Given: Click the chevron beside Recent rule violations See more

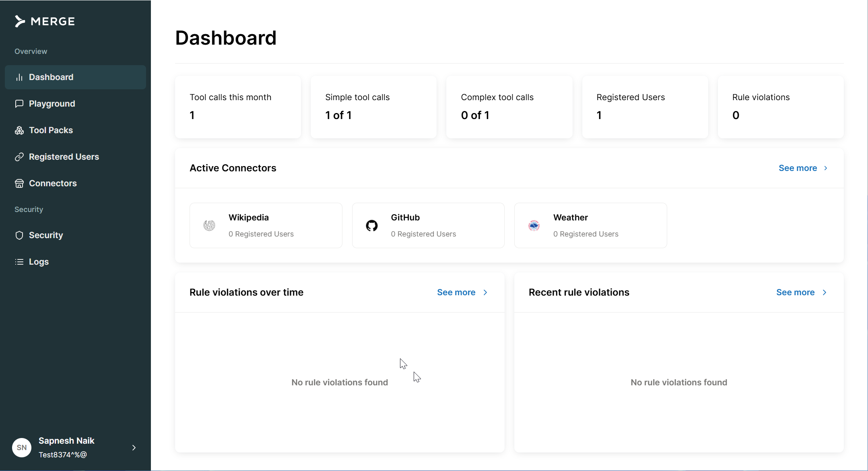Looking at the screenshot, I should tap(825, 292).
